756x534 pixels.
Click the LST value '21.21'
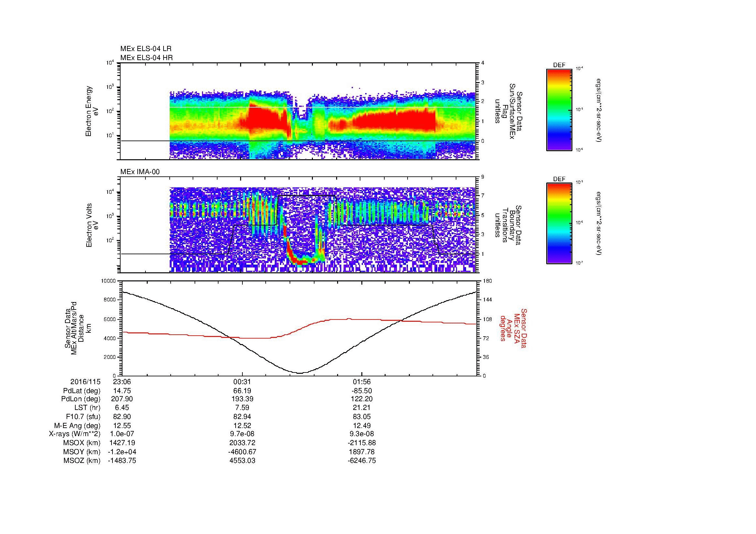click(x=362, y=408)
